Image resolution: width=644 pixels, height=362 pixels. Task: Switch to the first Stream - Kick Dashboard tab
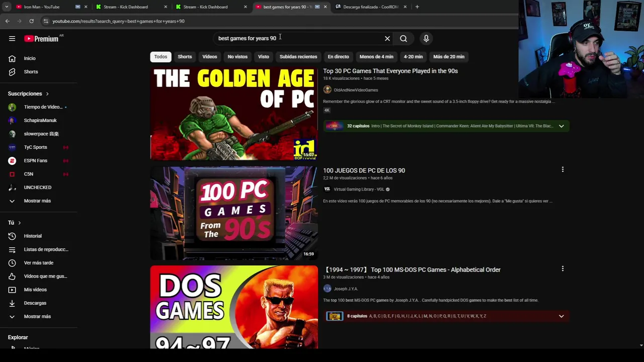(126, 7)
